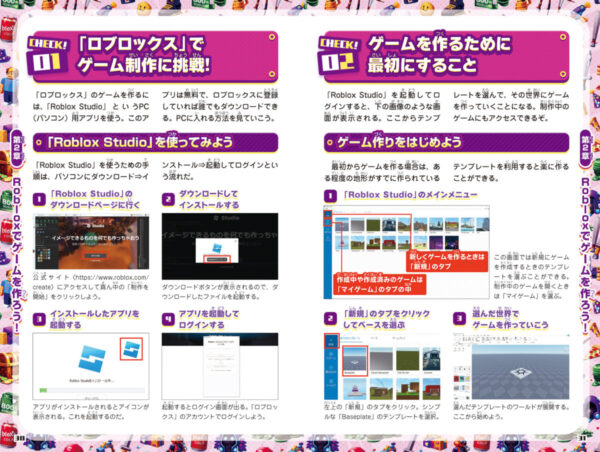Click step 2 badge beside ダウンロードしてインストールする
The image size is (600, 452).
click(168, 200)
